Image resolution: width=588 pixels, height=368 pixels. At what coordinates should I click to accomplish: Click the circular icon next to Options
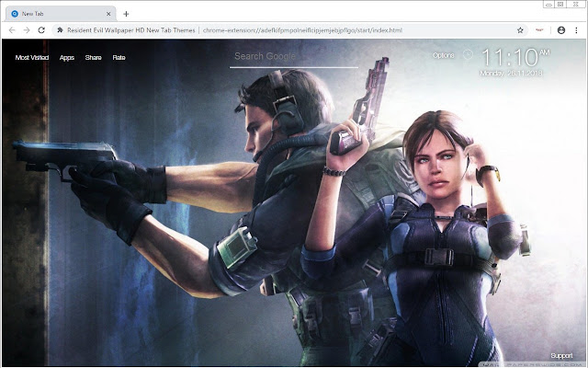(468, 55)
